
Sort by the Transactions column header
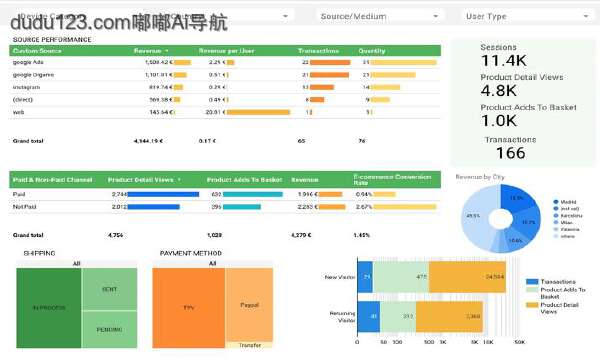coord(318,51)
